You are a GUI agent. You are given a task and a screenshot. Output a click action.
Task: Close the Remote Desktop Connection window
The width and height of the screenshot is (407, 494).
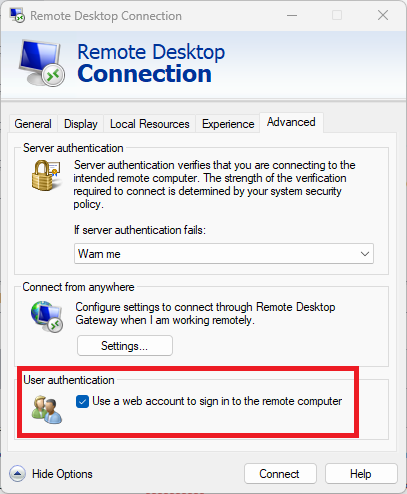[383, 15]
